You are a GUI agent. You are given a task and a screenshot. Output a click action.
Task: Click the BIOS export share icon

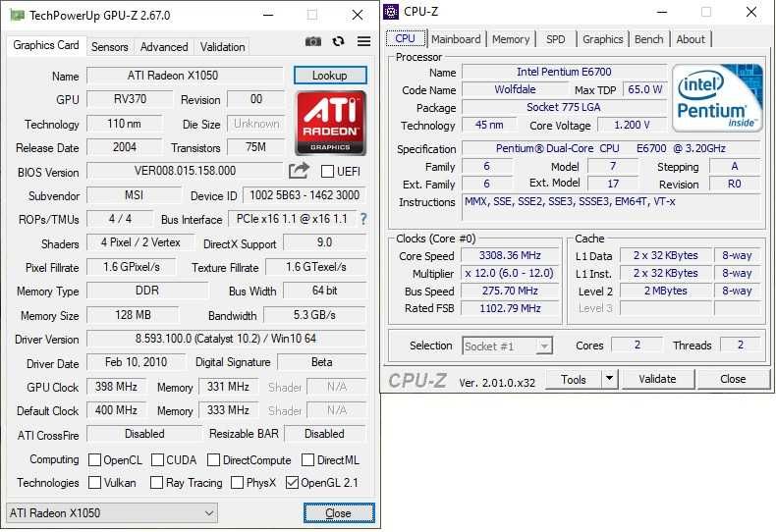point(299,171)
